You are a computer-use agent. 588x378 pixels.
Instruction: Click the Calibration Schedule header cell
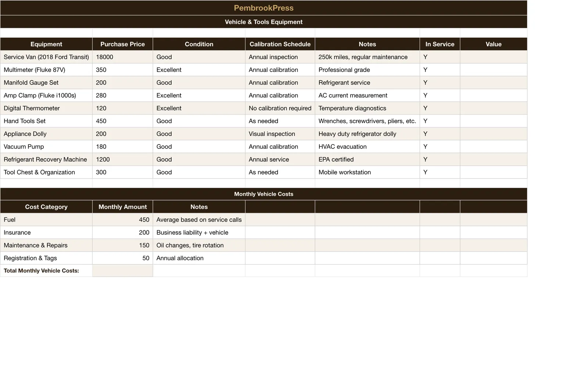click(280, 44)
